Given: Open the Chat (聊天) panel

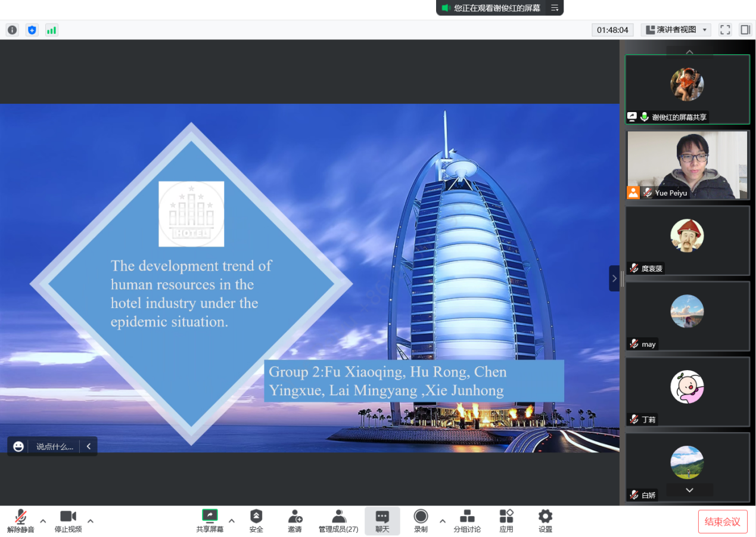Looking at the screenshot, I should 382,520.
